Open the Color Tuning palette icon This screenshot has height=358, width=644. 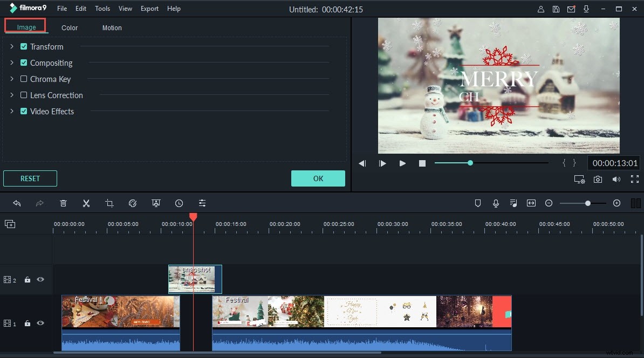pos(133,203)
